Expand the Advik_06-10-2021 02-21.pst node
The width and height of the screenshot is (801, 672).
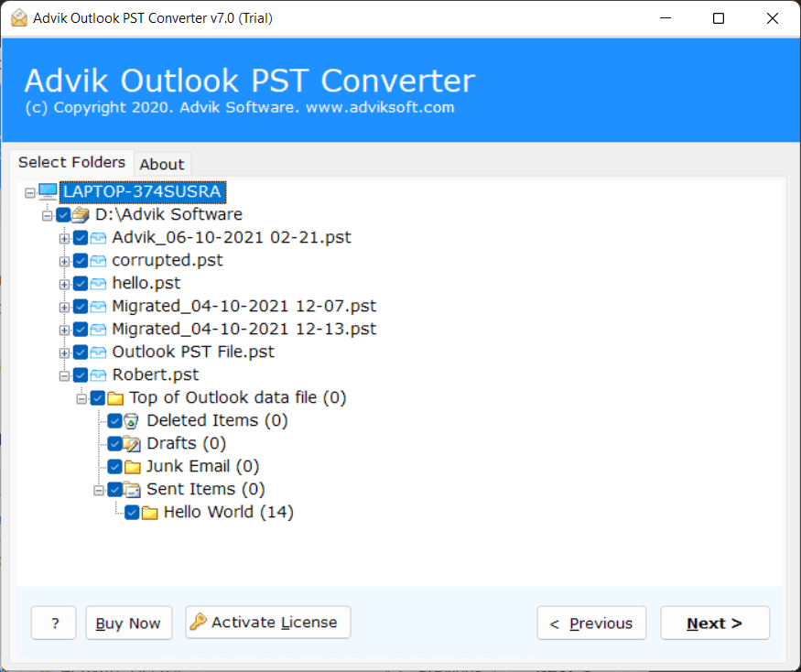pos(64,239)
